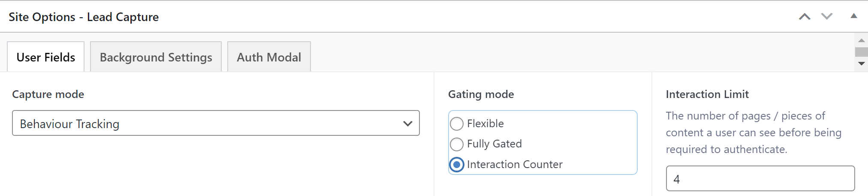Move the Lead Capture panel up
This screenshot has width=868, height=196.
pos(805,16)
